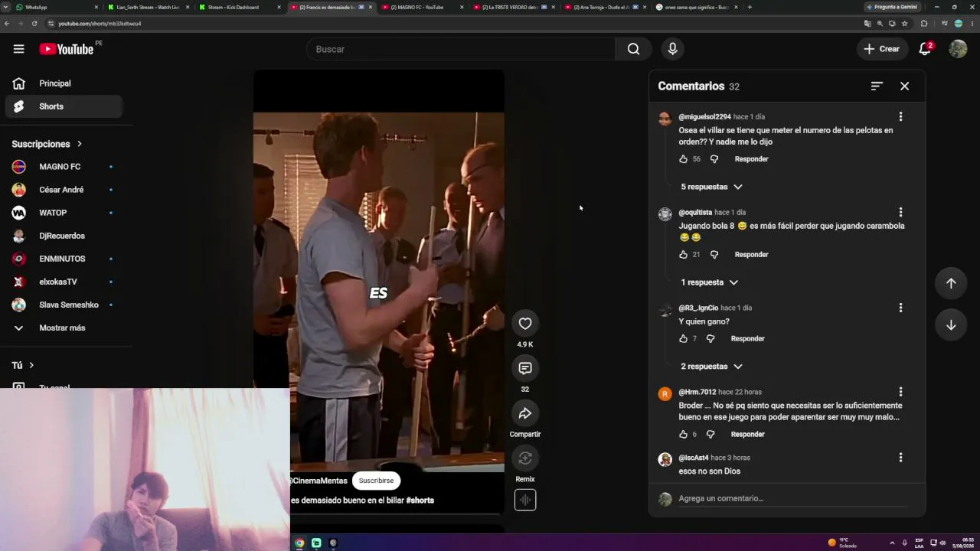Switch to the Stream - Kick Dashboard tab
The width and height of the screenshot is (980, 551).
[239, 7]
